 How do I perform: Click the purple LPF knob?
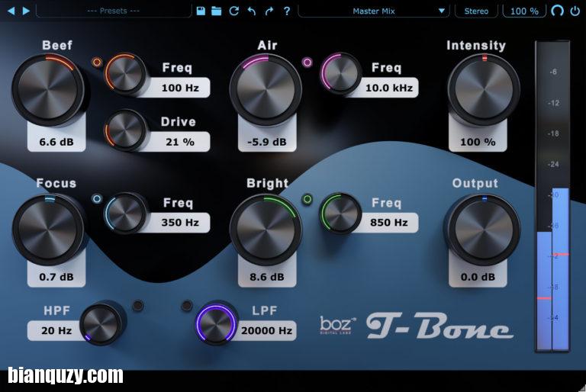click(x=217, y=323)
